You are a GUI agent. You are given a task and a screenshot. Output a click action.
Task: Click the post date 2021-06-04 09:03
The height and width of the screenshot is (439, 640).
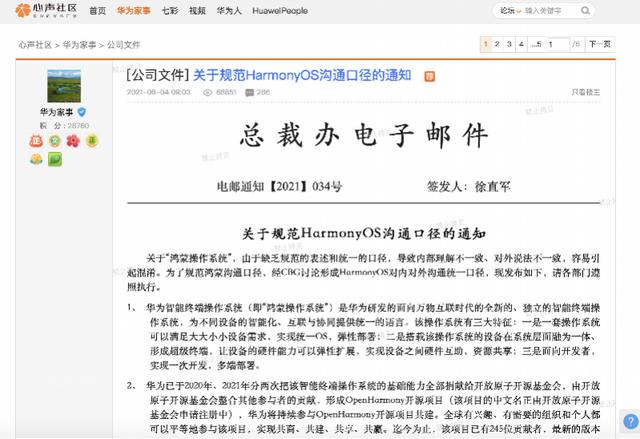(158, 92)
